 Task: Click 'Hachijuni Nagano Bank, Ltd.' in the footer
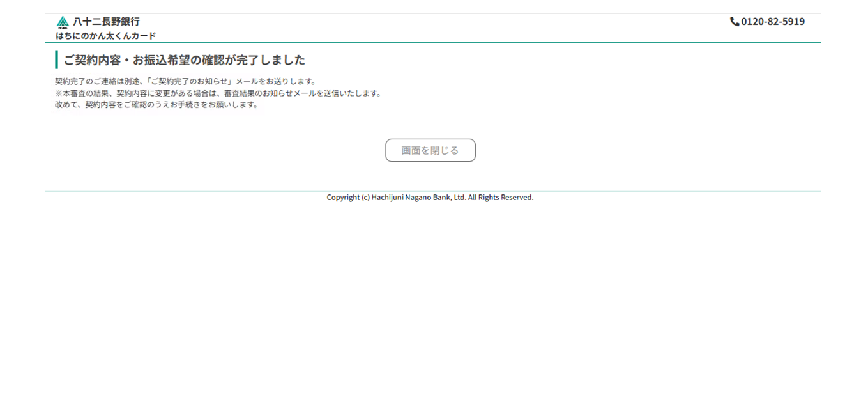click(418, 198)
